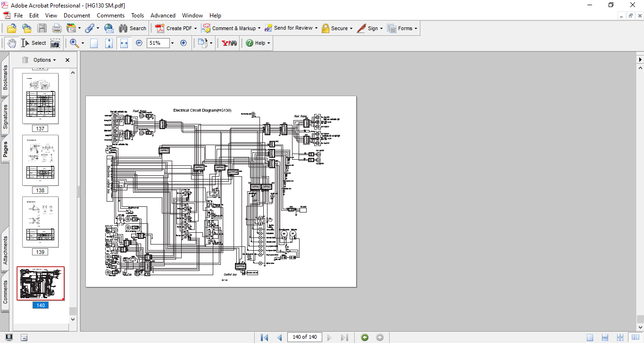Image resolution: width=644 pixels, height=343 pixels.
Task: Open the Options dropdown in Pages panel
Action: coord(44,60)
